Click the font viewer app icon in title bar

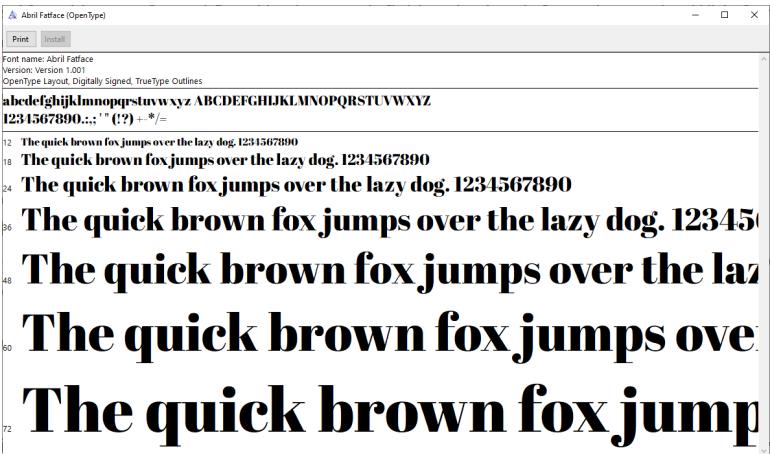click(x=12, y=15)
